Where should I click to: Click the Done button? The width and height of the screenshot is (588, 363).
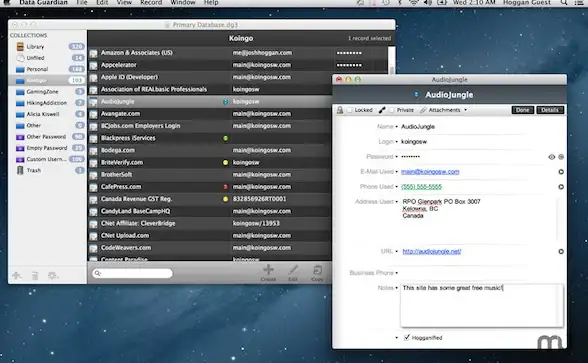(x=522, y=110)
